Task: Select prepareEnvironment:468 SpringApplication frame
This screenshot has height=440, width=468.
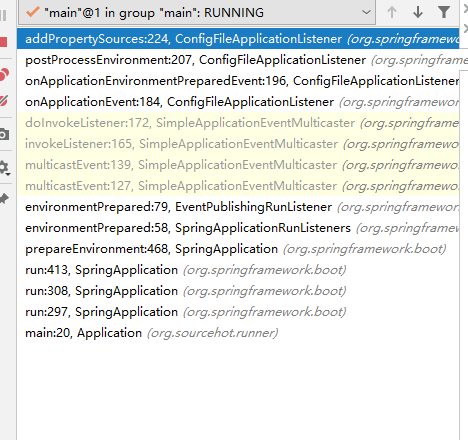Action: click(x=238, y=249)
